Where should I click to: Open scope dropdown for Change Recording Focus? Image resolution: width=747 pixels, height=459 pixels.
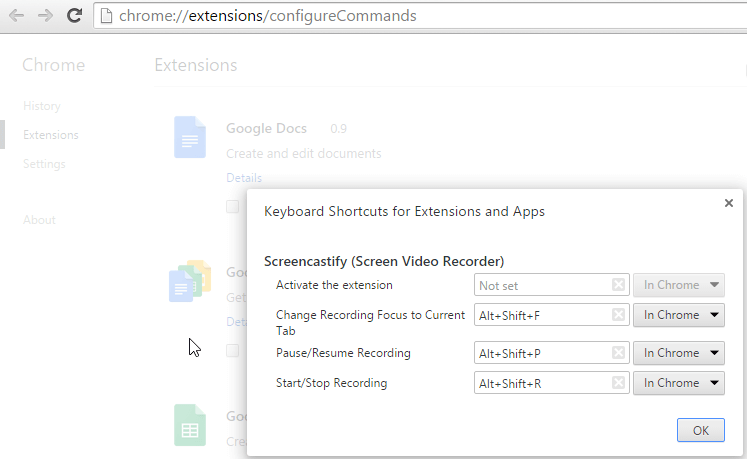(x=679, y=315)
